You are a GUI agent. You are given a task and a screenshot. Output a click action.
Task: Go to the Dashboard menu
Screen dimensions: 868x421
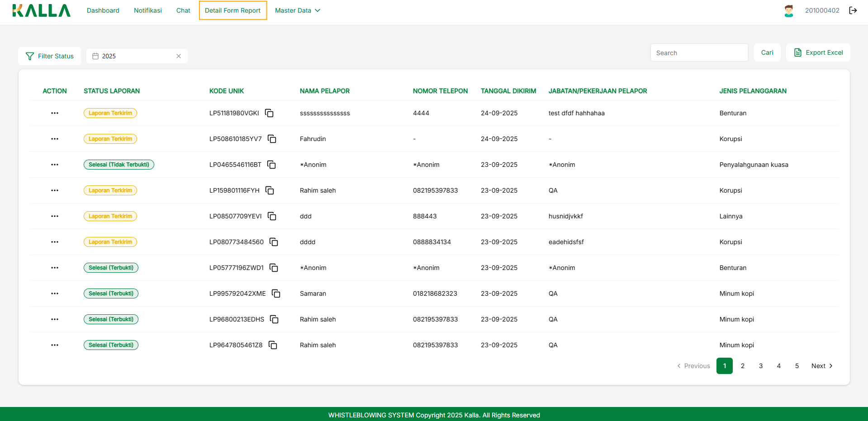[103, 10]
